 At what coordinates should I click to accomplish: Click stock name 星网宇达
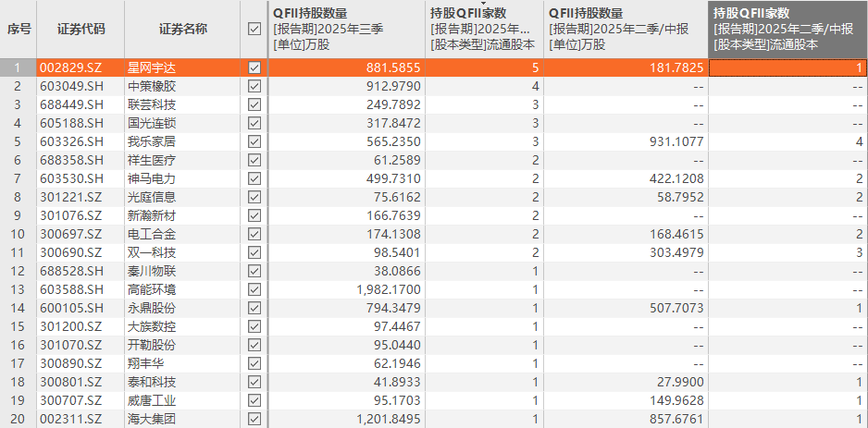point(152,68)
